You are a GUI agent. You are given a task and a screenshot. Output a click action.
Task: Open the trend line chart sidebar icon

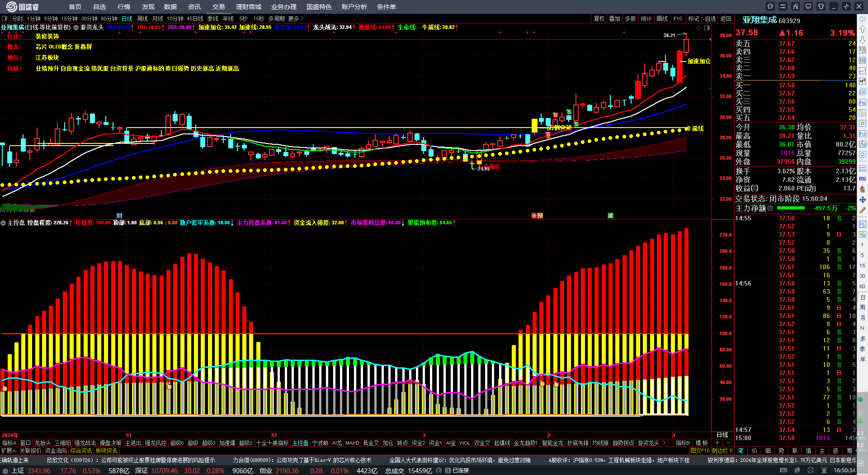[863, 71]
